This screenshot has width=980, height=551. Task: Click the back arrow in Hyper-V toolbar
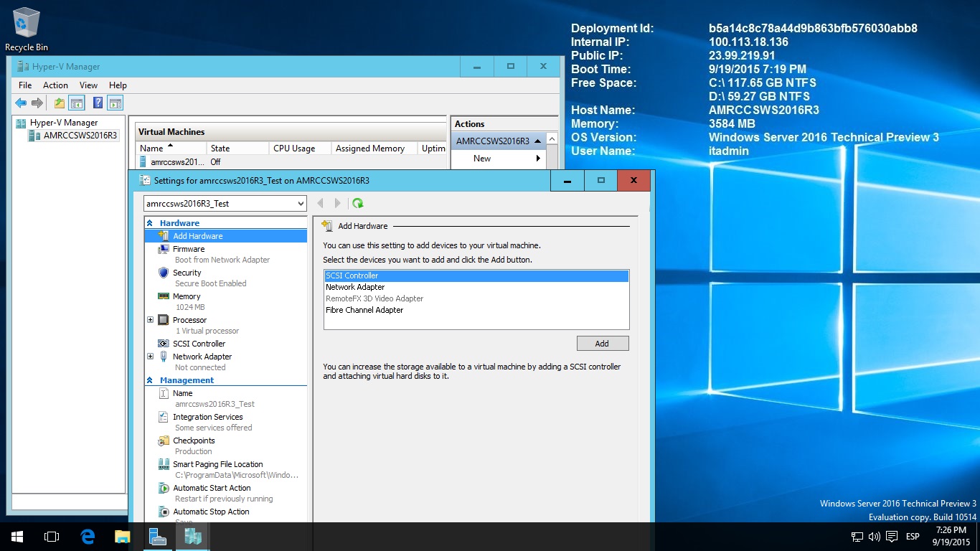(21, 103)
